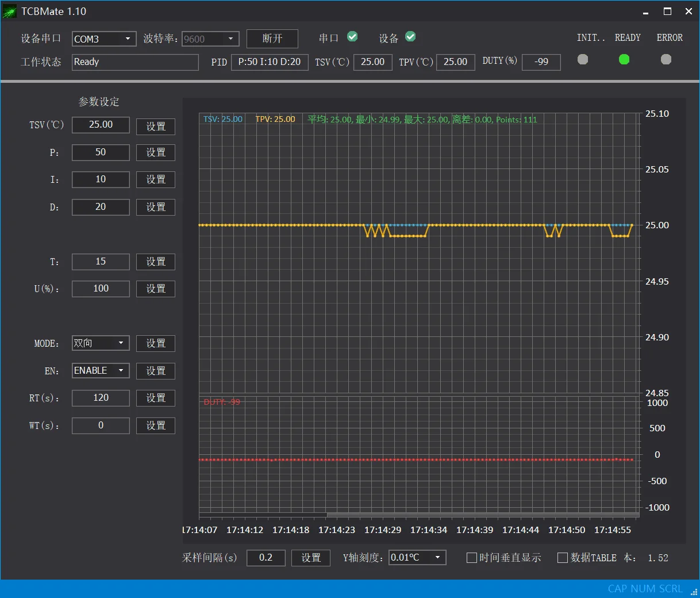Open the Y轴刻度 0.01℃ dropdown
Image resolution: width=700 pixels, height=598 pixels.
point(437,557)
